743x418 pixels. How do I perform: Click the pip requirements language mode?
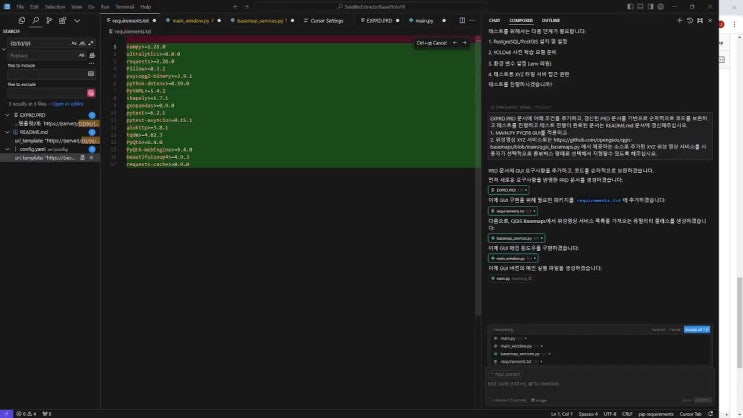(656, 414)
